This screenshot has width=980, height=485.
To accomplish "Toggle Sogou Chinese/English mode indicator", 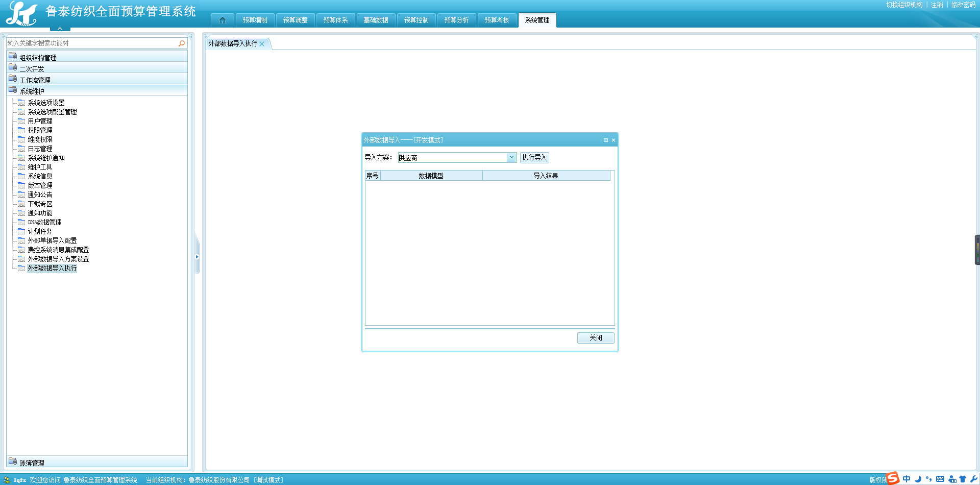I will pyautogui.click(x=906, y=479).
